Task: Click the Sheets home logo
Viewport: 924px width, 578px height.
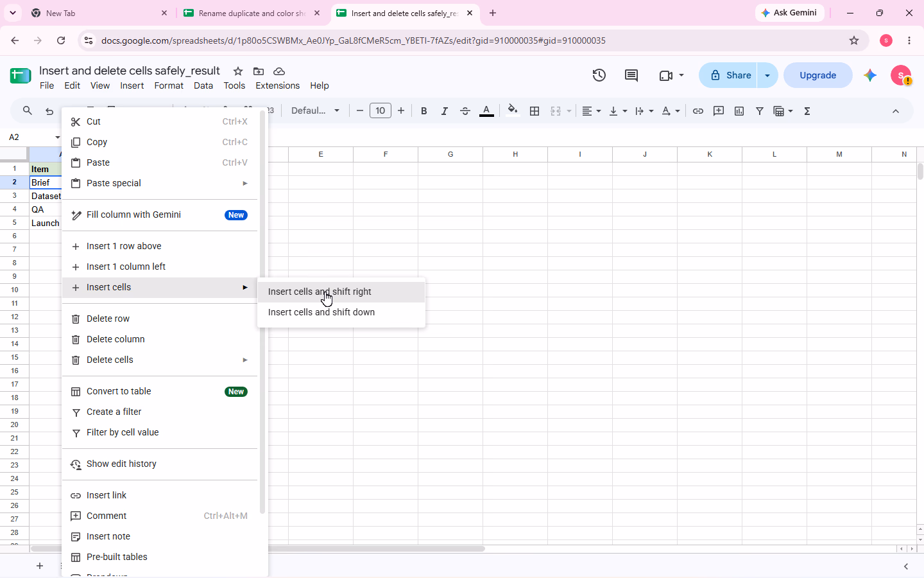Action: point(21,76)
